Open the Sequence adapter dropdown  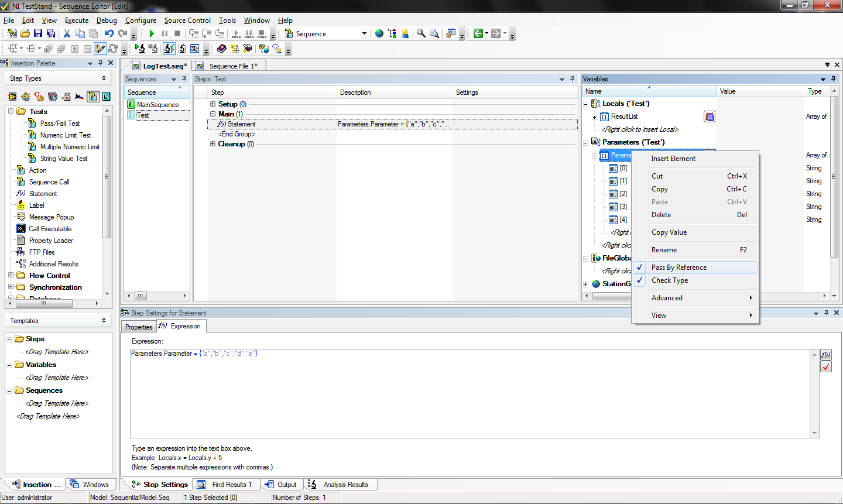[x=364, y=33]
